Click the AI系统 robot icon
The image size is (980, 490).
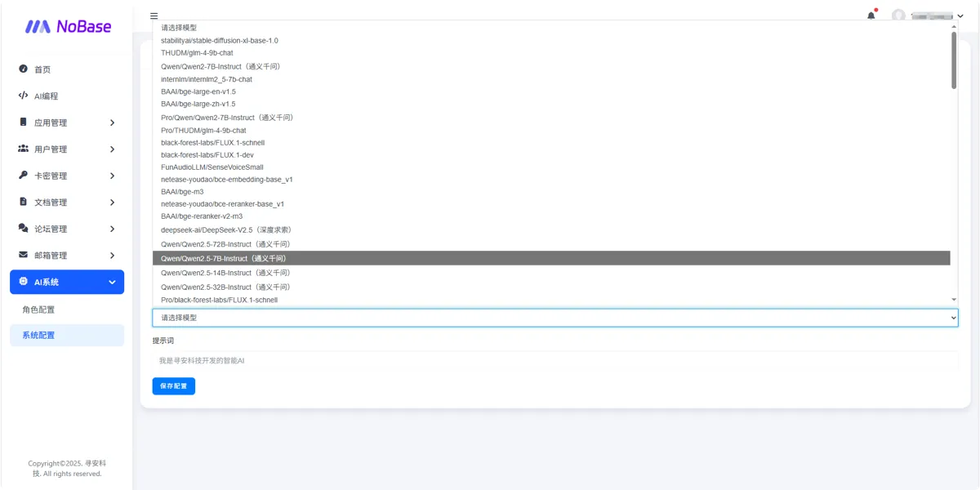pos(23,281)
